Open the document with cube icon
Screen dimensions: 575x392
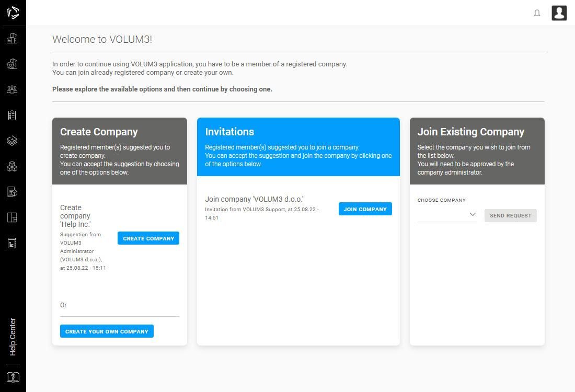pos(12,192)
